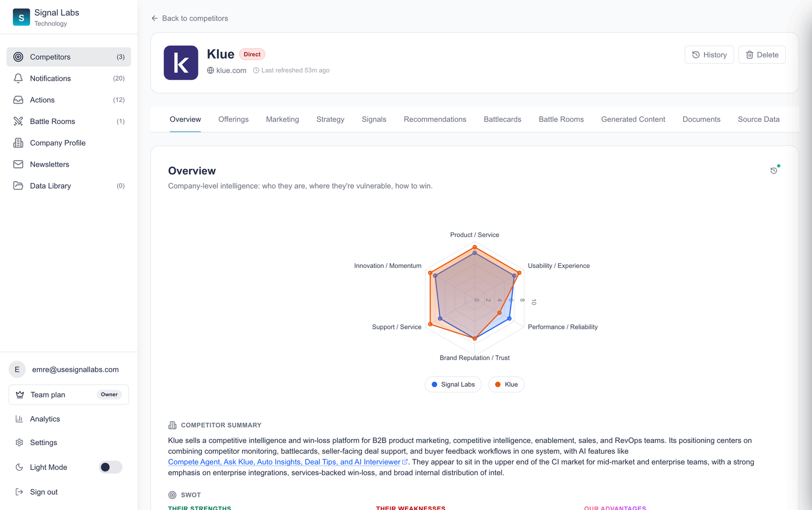Click the Data Library folder icon
Image resolution: width=812 pixels, height=510 pixels.
[x=18, y=186]
